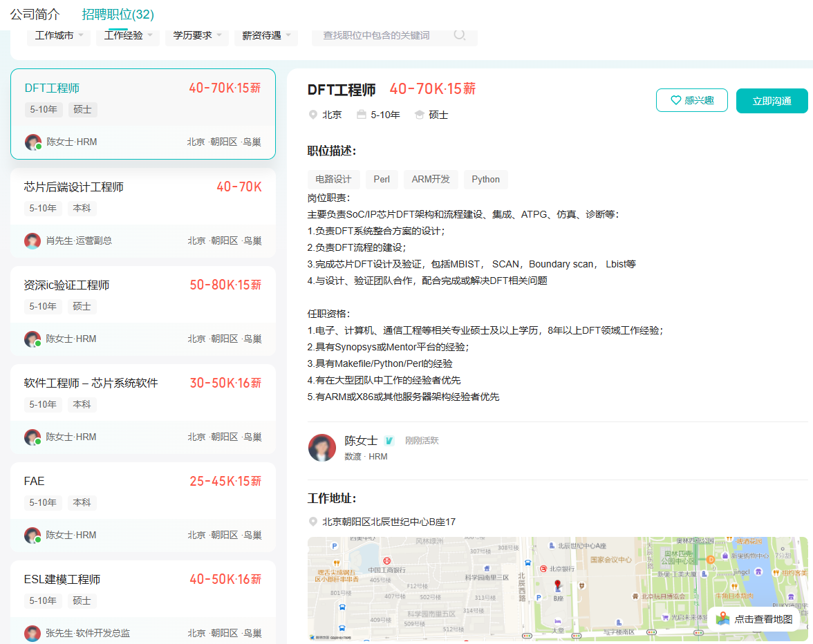Click the 感兴趣 button
The height and width of the screenshot is (644, 813).
pyautogui.click(x=691, y=100)
